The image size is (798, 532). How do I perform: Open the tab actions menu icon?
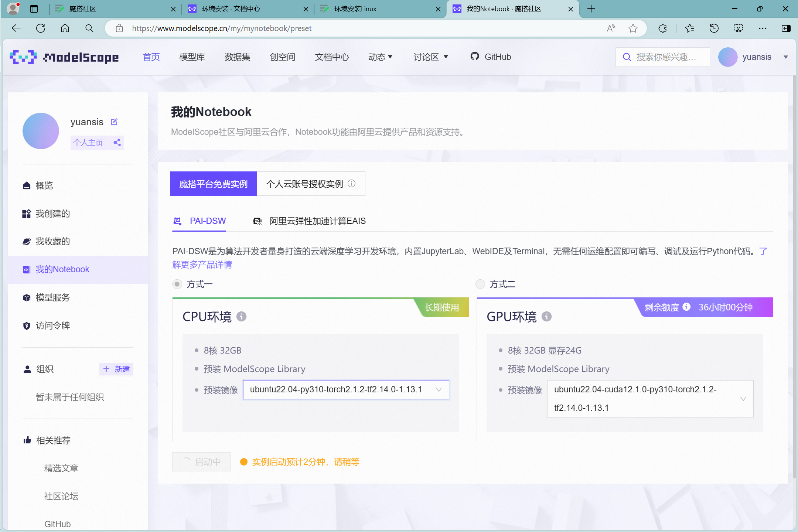34,9
